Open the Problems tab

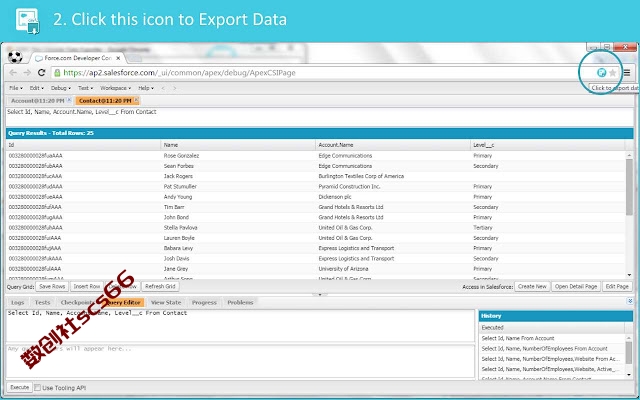240,302
